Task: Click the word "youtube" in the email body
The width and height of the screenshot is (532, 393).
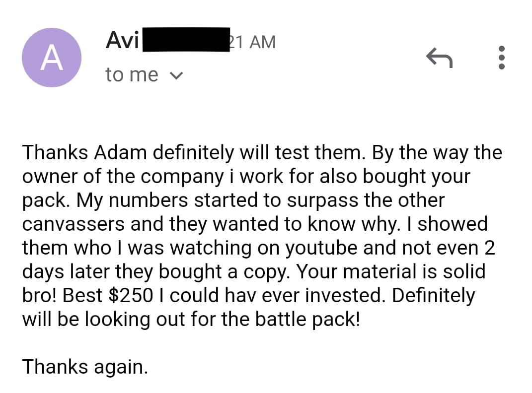Action: pos(321,248)
